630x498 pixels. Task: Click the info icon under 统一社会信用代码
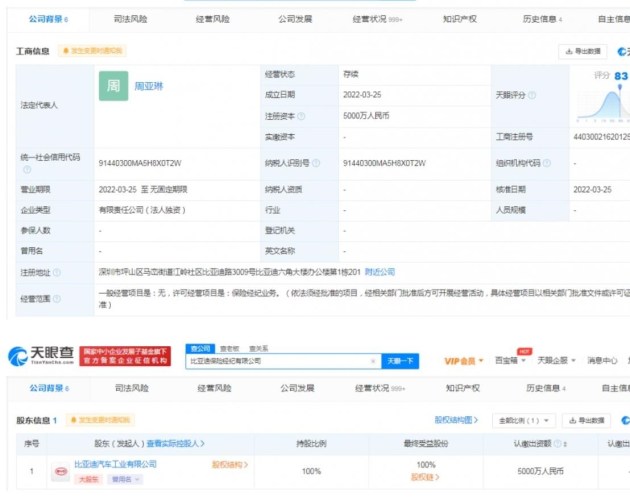point(27,170)
